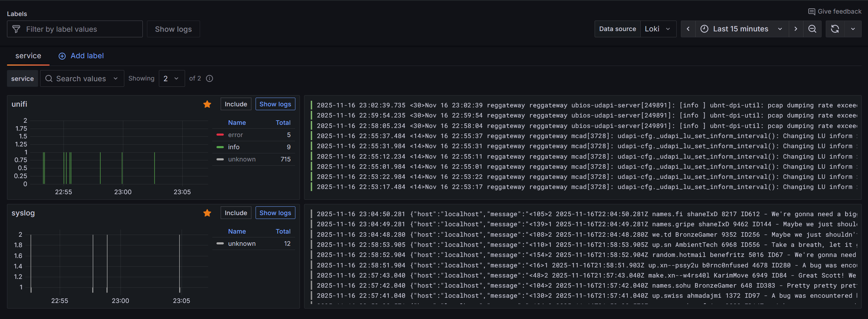
Task: Click Include for the unifi service
Action: pos(236,104)
